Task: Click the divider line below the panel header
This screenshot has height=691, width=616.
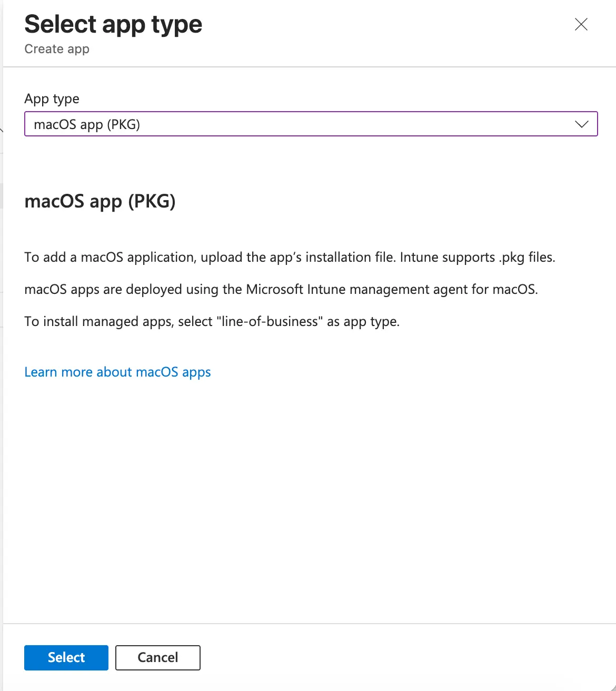Action: (x=310, y=67)
